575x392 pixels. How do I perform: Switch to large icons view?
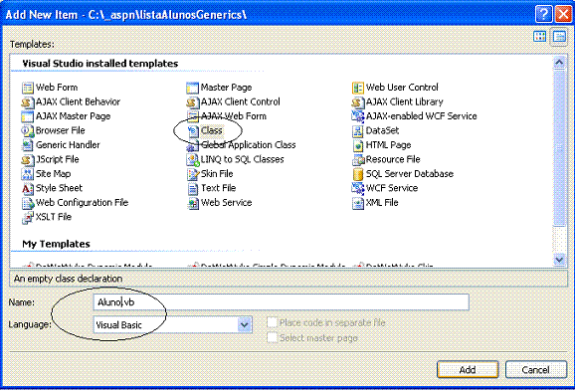pyautogui.click(x=540, y=36)
